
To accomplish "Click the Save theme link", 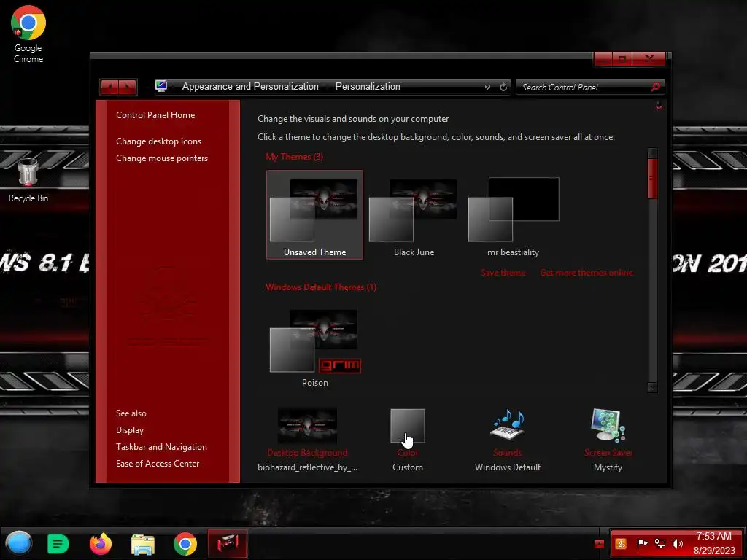I will pos(503,273).
